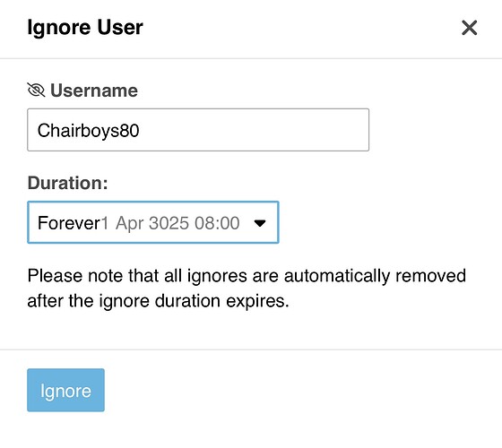Confirm with the blue Ignore button

[x=65, y=390]
